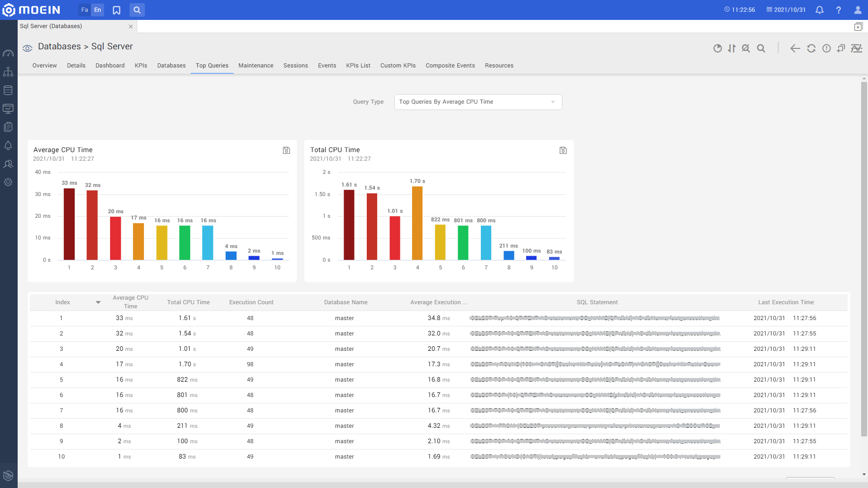
Task: Sort by Last Execution Time column header
Action: point(786,302)
